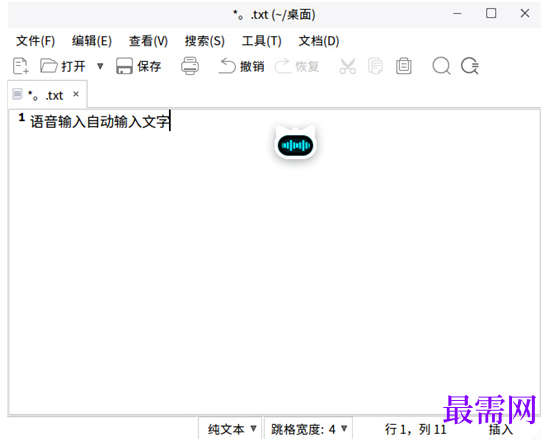Viewport: 555px width, 441px height.
Task: Open the 文件(F) menu
Action: pos(35,41)
